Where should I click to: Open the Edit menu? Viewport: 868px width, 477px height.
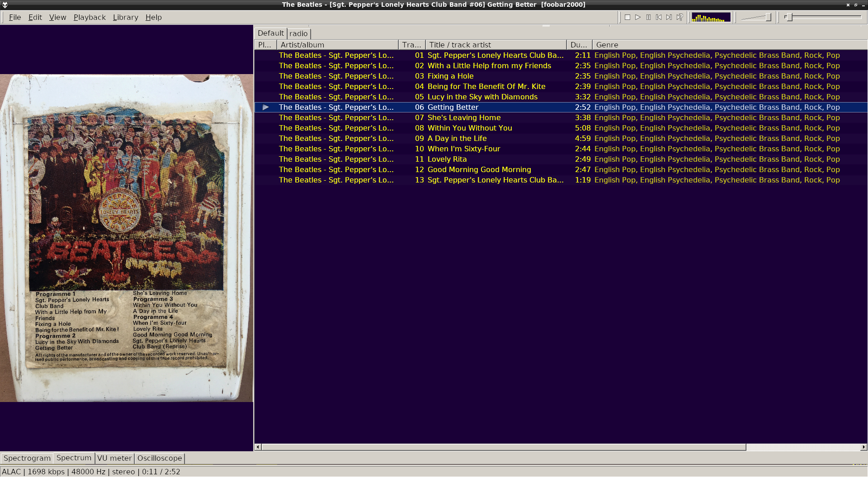point(35,17)
